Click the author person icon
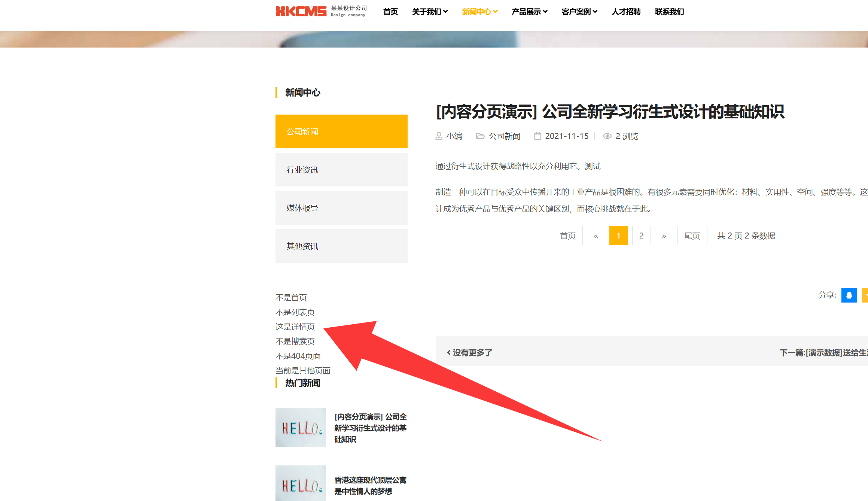868x501 pixels. 439,136
